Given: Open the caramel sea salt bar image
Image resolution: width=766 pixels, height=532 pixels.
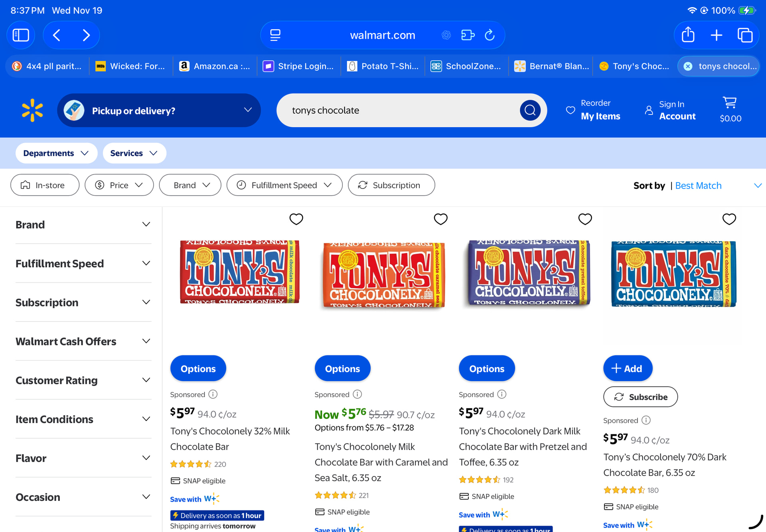Looking at the screenshot, I should point(383,275).
